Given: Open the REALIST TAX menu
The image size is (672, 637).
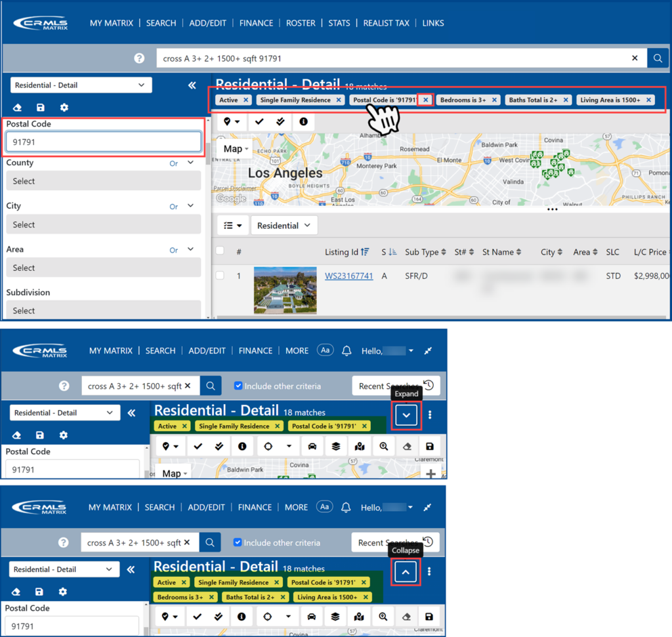Looking at the screenshot, I should [387, 23].
